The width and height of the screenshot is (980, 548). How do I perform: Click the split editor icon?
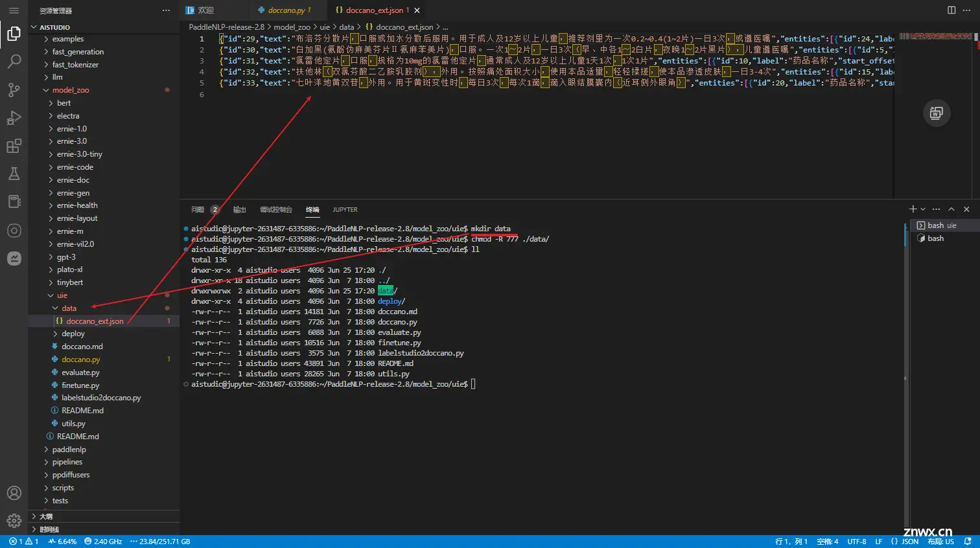pos(951,10)
